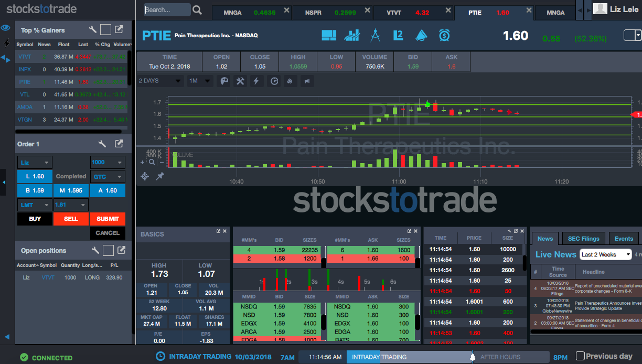Open the dollar alarm clock price alert
This screenshot has width=642, height=364.
(x=444, y=35)
